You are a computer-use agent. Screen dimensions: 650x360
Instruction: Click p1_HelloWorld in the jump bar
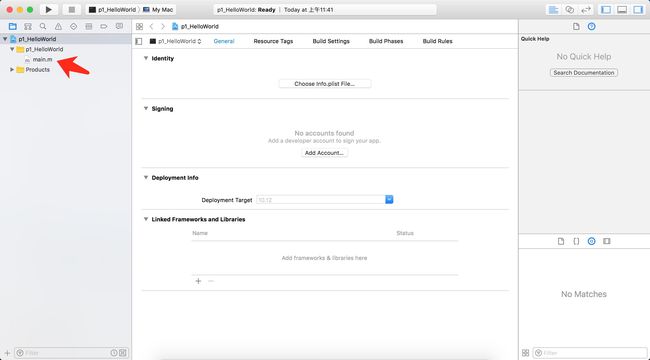point(195,27)
